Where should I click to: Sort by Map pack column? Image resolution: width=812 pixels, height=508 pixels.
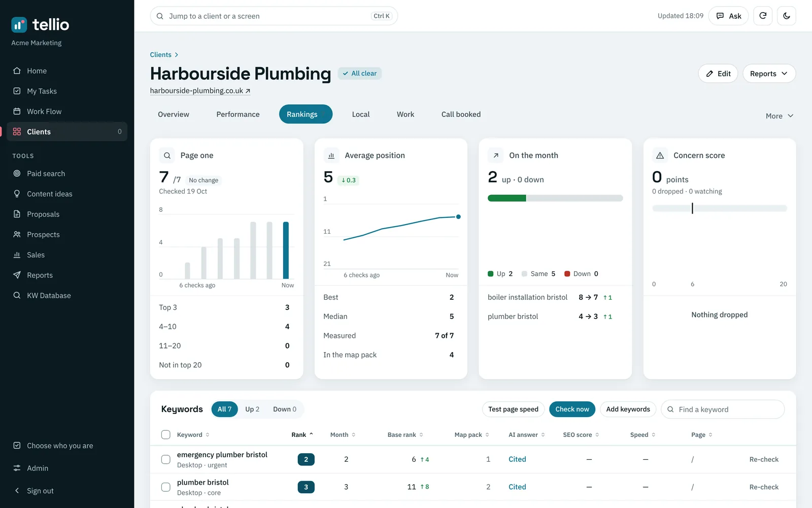(x=472, y=435)
